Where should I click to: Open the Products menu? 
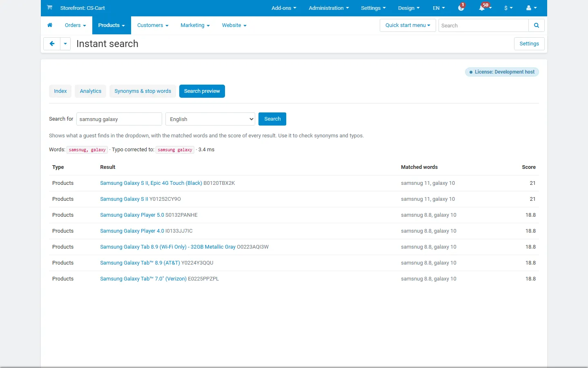click(x=111, y=25)
